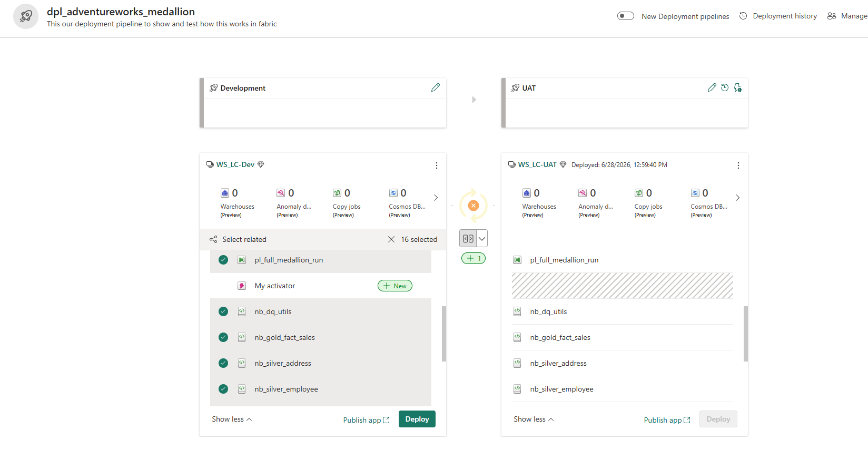The width and height of the screenshot is (868, 449).
Task: Open Publish app link in UAT
Action: 667,420
